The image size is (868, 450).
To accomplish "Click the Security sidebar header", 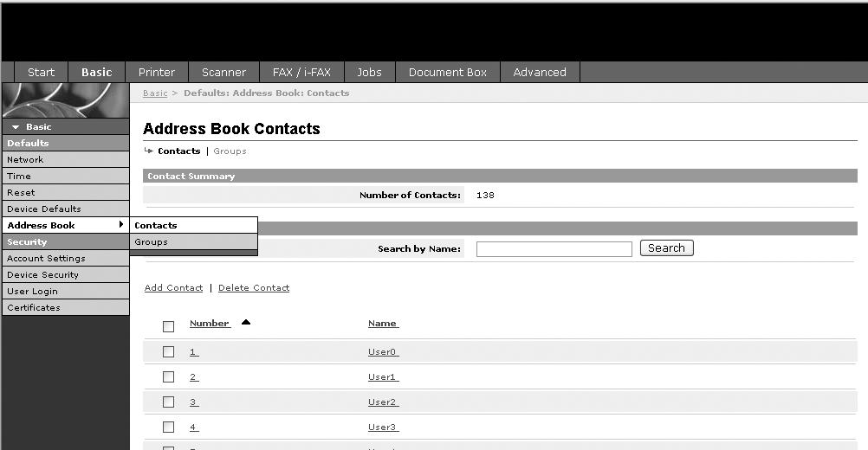I will 65,242.
